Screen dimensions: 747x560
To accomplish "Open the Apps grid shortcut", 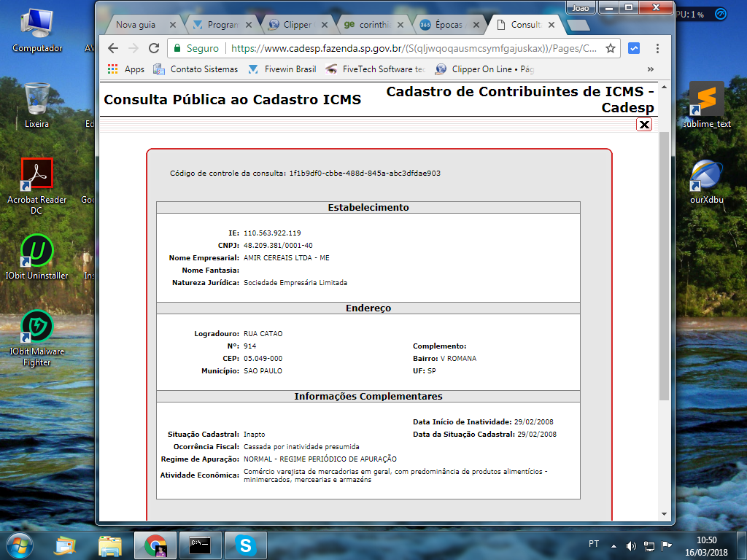I will click(126, 69).
